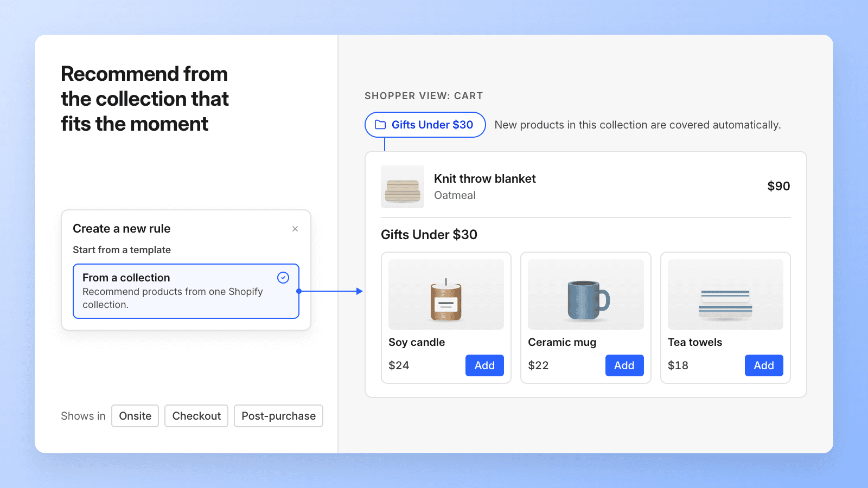Click the Knit throw blanket item name
The image size is (868, 488).
[x=485, y=179]
